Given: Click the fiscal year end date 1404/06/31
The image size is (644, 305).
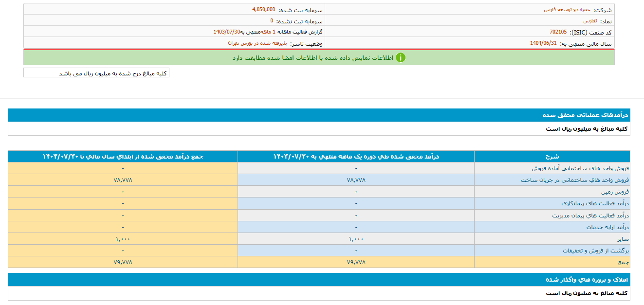Looking at the screenshot, I should coord(543,43).
